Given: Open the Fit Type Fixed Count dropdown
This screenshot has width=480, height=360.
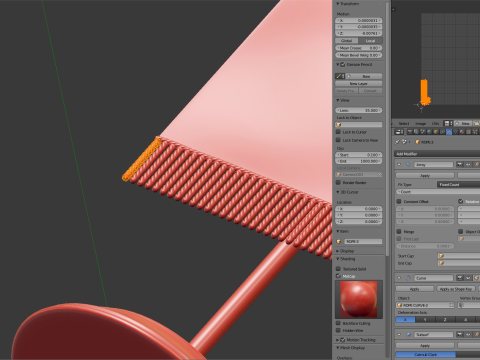Looking at the screenshot, I should (x=458, y=184).
